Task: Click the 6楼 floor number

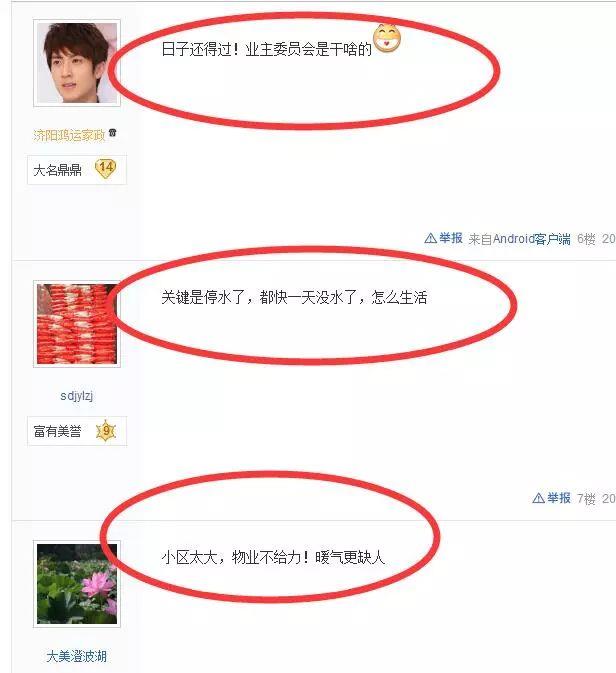Action: [586, 239]
